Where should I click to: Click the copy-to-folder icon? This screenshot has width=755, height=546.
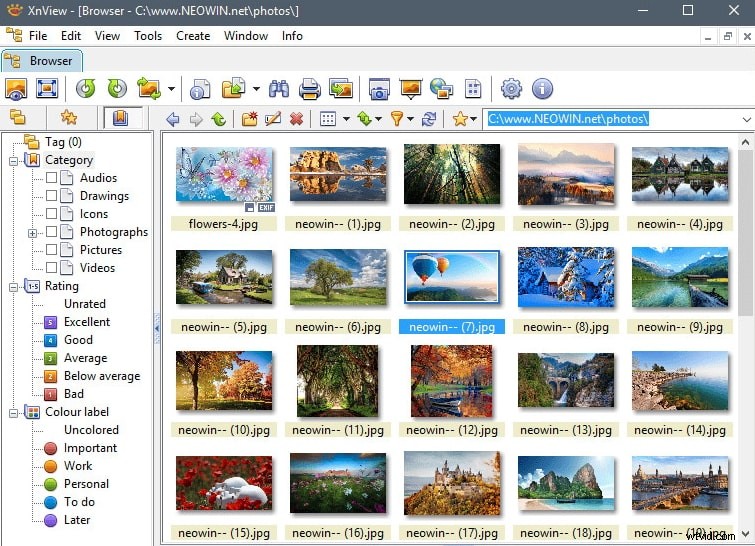(234, 89)
